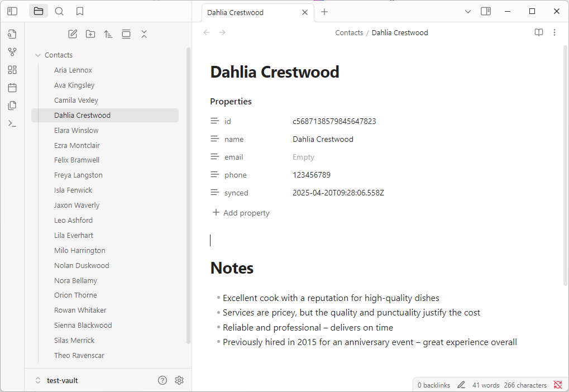Open the file explorer tab icon
The width and height of the screenshot is (569, 392).
coord(39,11)
